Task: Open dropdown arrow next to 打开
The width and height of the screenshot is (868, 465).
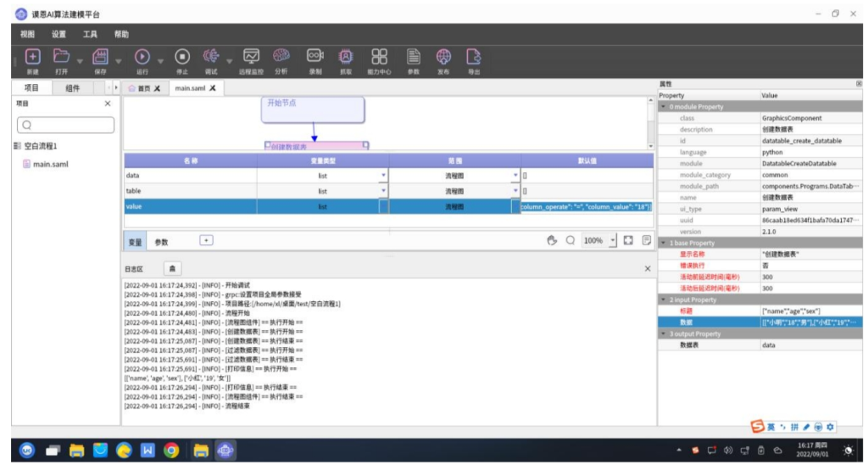Action: point(80,61)
